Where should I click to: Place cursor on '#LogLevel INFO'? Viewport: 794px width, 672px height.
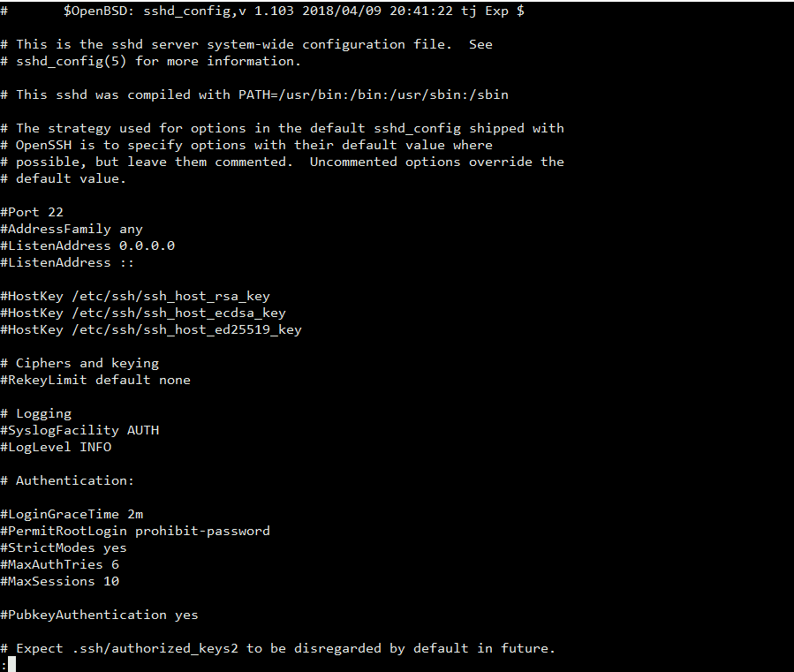(x=56, y=447)
